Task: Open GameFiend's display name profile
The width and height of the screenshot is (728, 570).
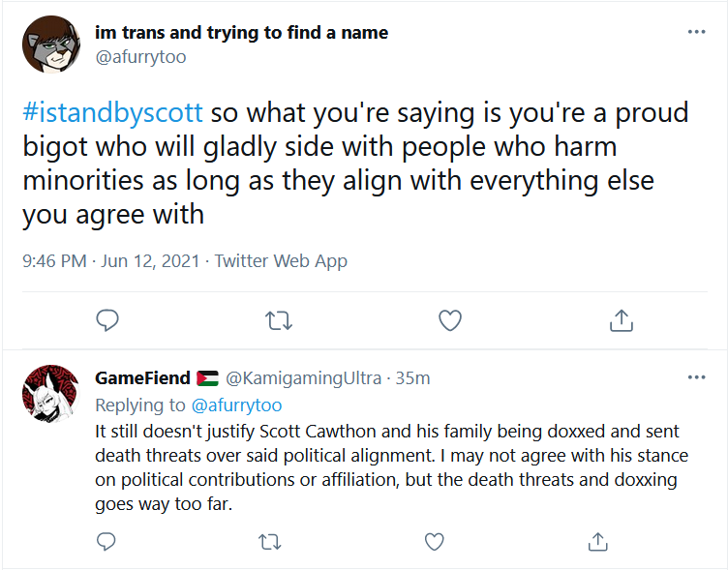Action: (x=142, y=378)
